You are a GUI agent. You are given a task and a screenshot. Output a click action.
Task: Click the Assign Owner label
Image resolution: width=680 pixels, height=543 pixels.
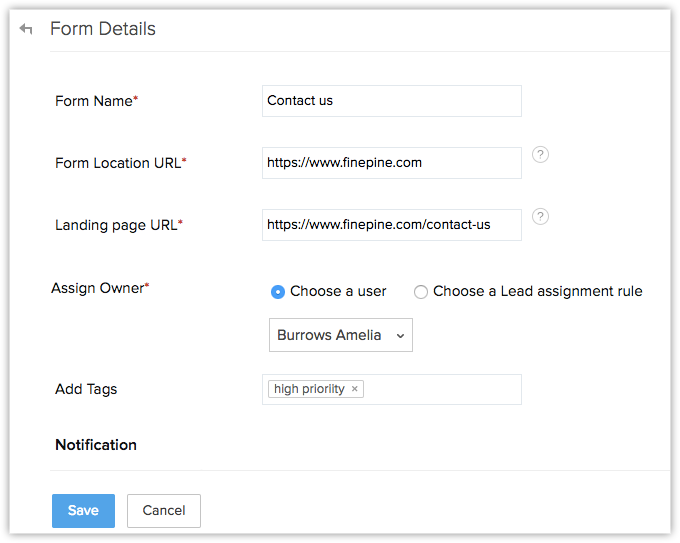point(100,288)
